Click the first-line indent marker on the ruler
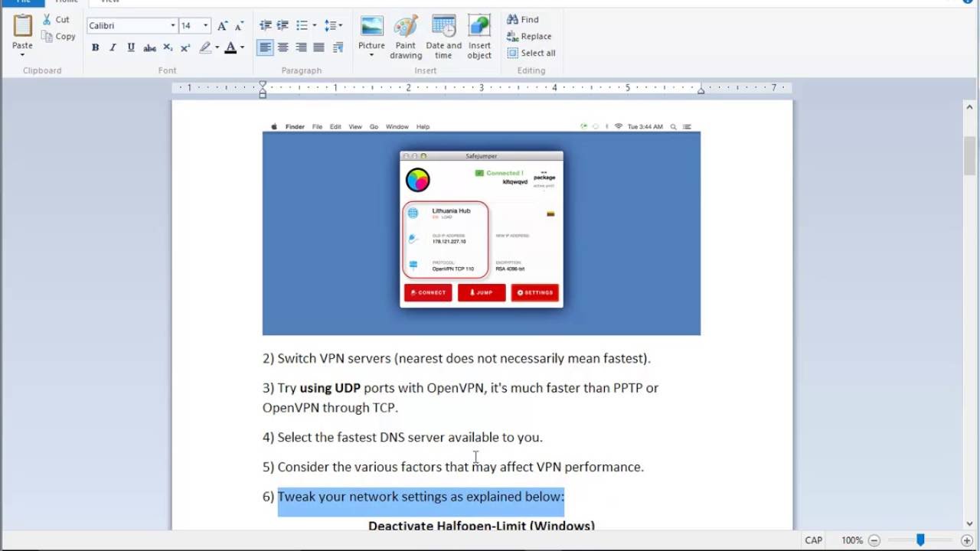Viewport: 980px width, 551px height. tap(263, 84)
